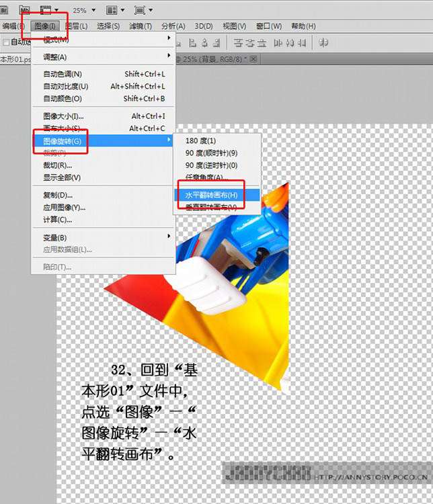Open the 滤镜(T) menu

(x=141, y=26)
